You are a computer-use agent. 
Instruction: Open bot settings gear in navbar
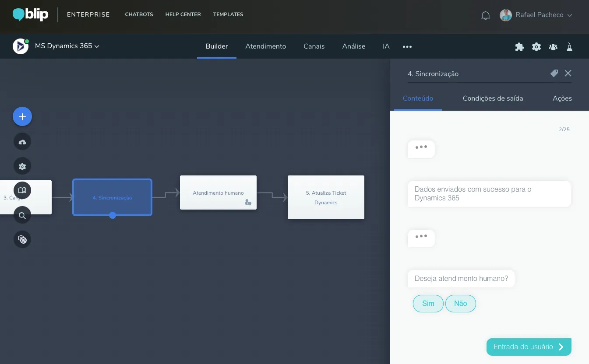pos(536,47)
